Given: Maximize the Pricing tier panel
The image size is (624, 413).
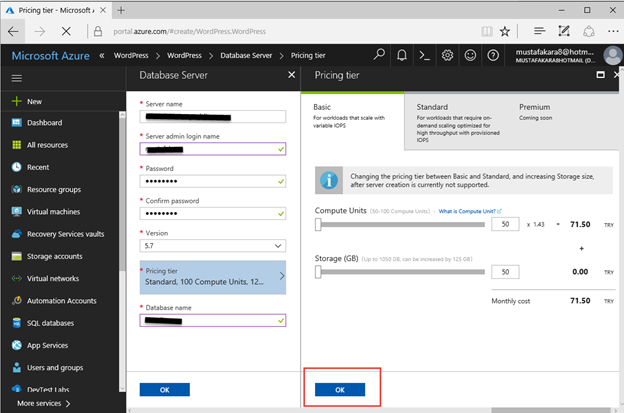Looking at the screenshot, I should point(601,75).
